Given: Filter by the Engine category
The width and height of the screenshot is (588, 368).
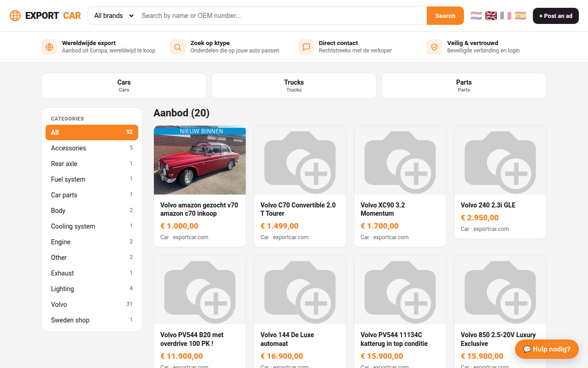Looking at the screenshot, I should (x=92, y=242).
